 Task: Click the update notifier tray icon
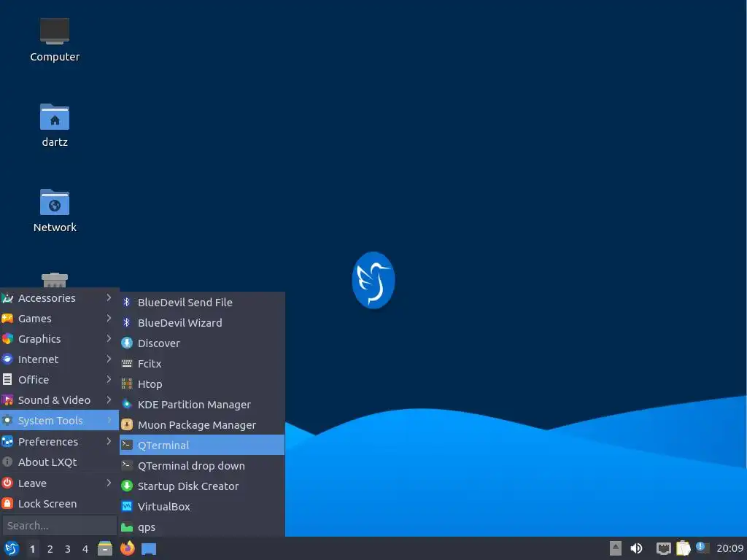pos(702,548)
